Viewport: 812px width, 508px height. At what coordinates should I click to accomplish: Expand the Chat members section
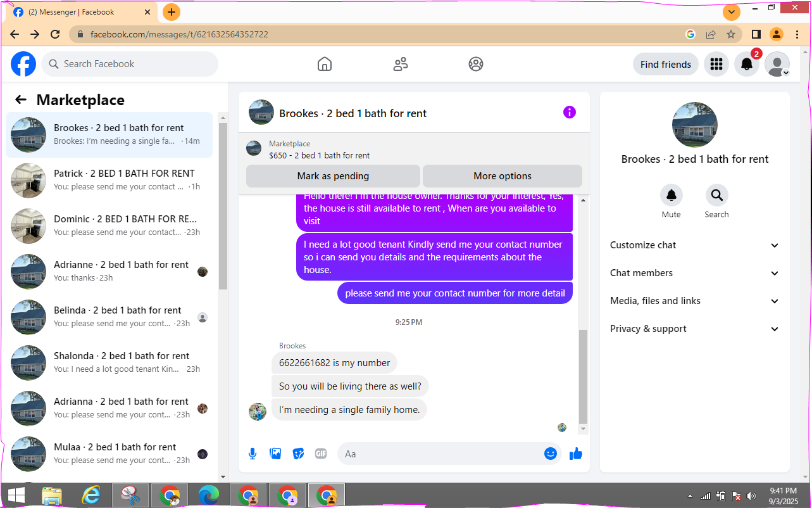point(694,273)
